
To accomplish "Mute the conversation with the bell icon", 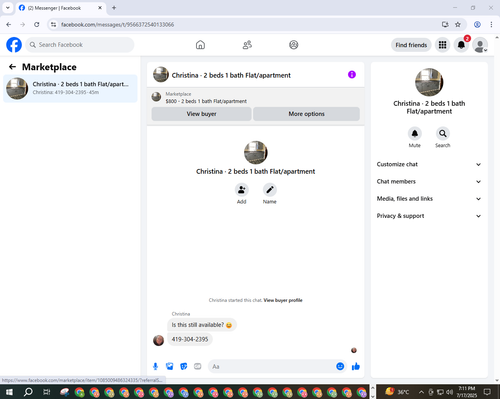I will click(x=415, y=133).
